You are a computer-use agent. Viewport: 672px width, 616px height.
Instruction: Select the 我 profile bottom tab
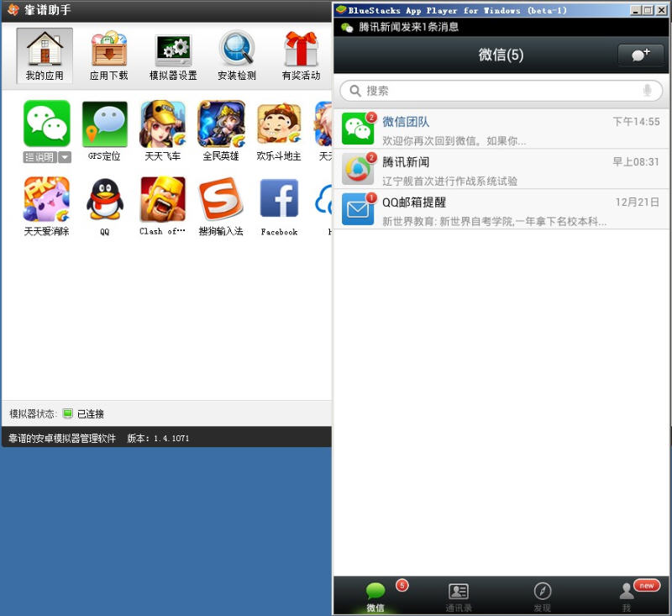[626, 597]
